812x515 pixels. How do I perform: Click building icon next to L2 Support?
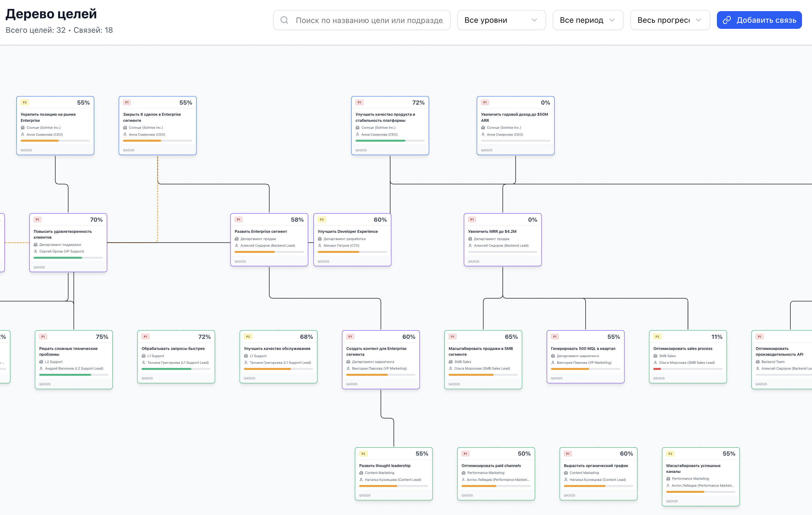coord(41,362)
